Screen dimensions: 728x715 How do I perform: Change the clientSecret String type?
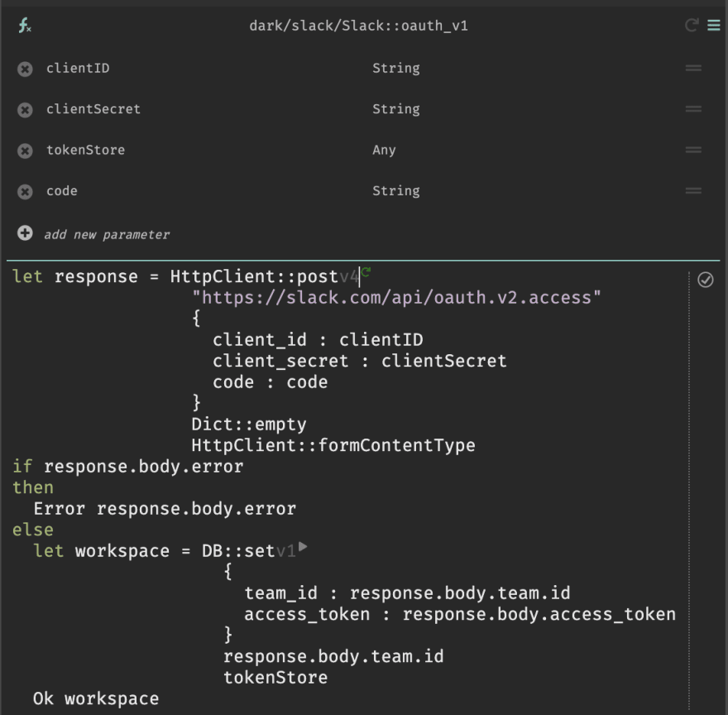pyautogui.click(x=396, y=109)
